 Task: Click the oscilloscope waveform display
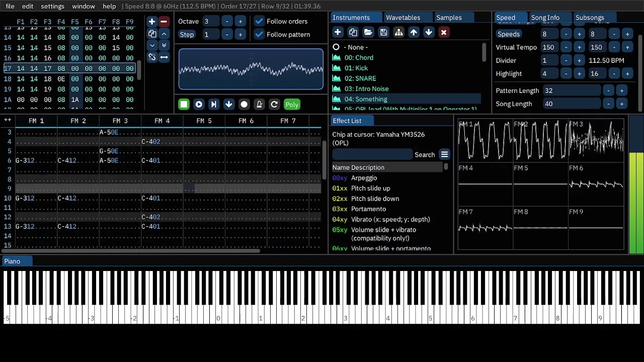coord(251,69)
